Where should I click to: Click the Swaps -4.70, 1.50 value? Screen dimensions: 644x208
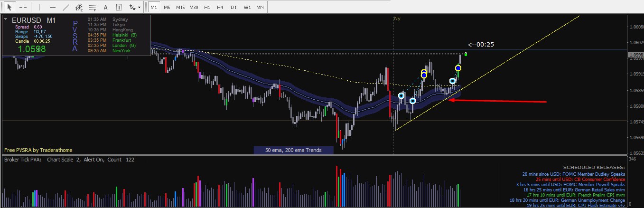(x=43, y=37)
